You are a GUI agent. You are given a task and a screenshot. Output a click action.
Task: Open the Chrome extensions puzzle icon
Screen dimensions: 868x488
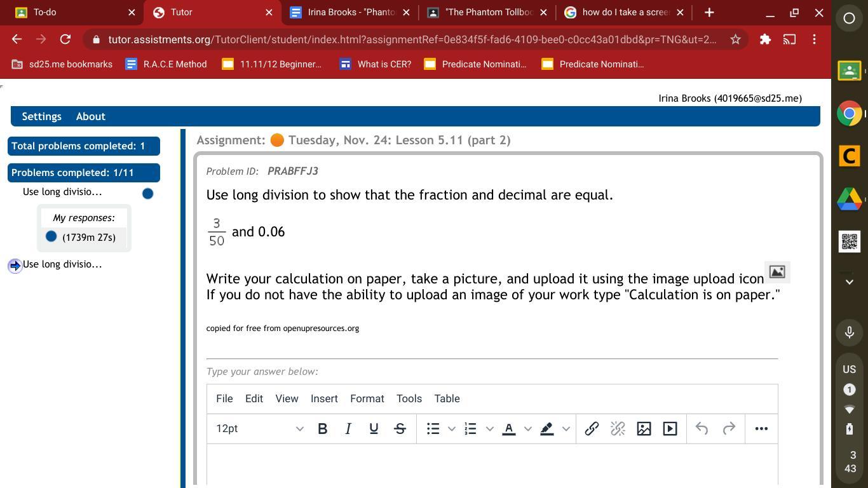[x=765, y=39]
